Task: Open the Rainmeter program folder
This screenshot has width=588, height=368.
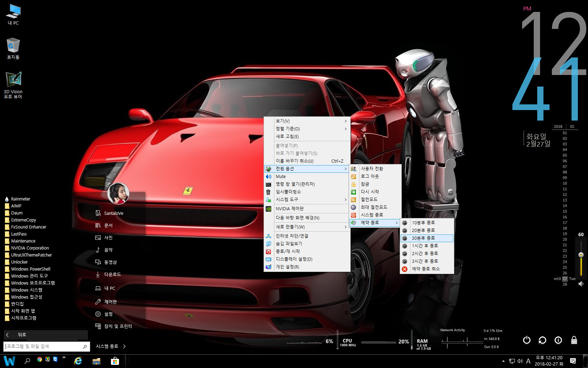Action: click(17, 199)
